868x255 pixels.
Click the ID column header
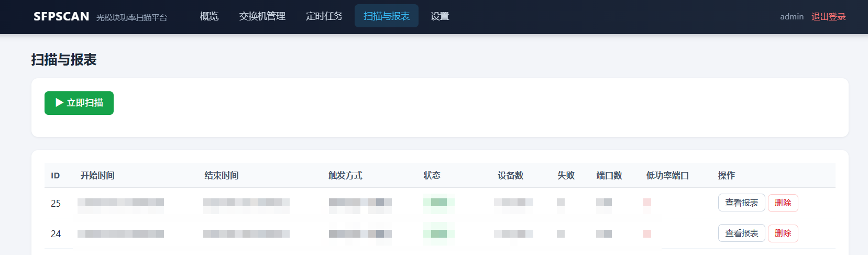[x=55, y=176]
